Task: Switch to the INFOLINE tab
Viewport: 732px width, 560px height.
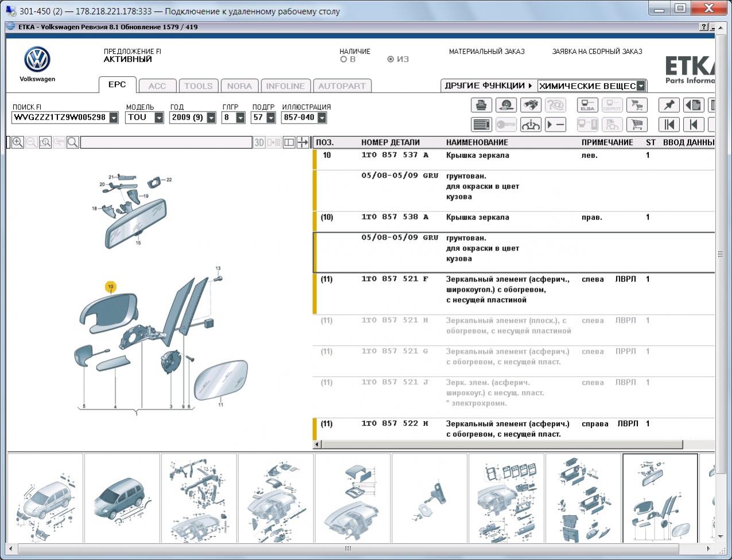Action: tap(285, 86)
